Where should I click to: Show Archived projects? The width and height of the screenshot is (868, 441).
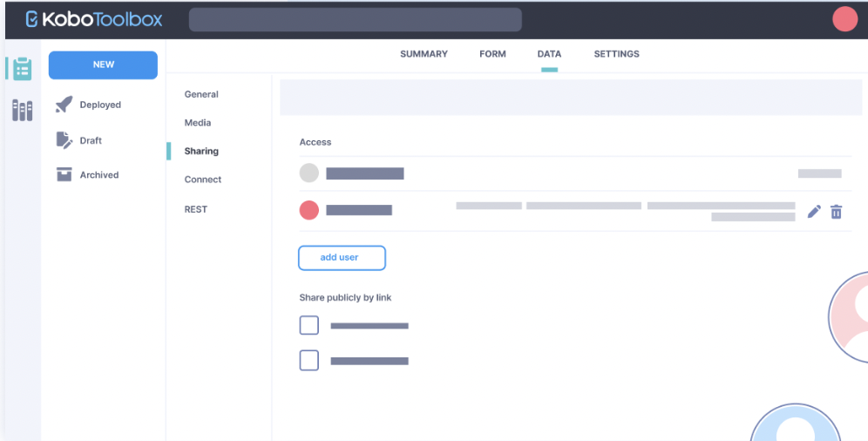[99, 175]
